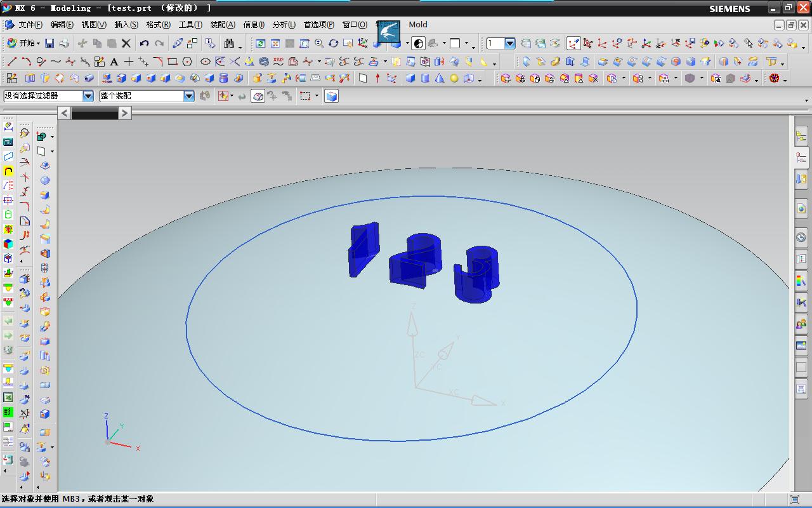812x508 pixels.
Task: Click the information icon beside the binoculars
Action: point(211,43)
